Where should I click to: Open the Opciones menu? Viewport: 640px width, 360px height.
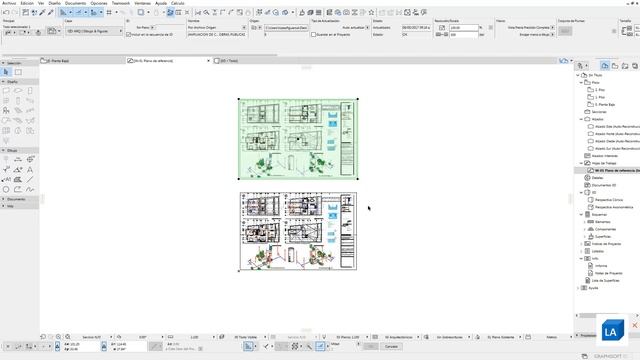point(98,3)
